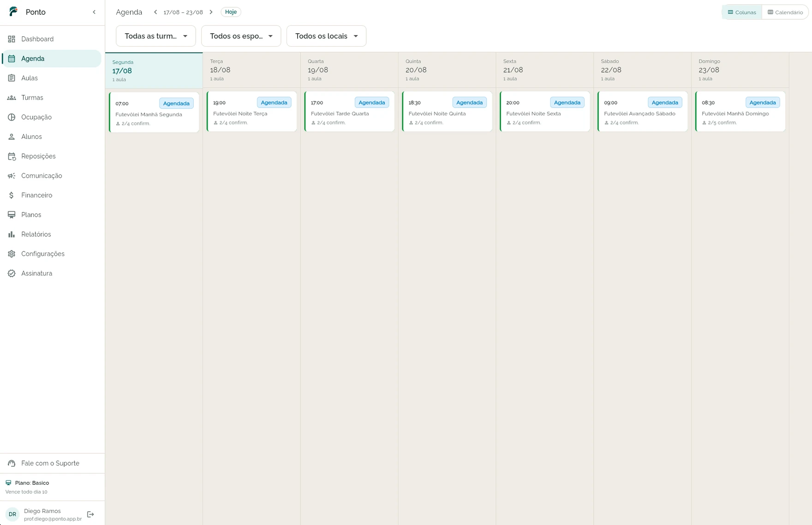Select the Segunda 17/08 column header
Screen dimensions: 812x525
click(154, 71)
